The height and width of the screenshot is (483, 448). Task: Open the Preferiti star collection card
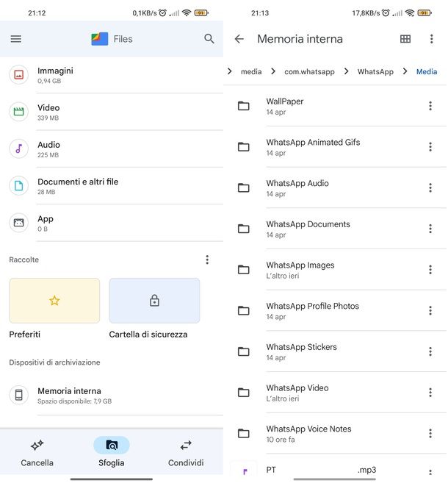[54, 301]
